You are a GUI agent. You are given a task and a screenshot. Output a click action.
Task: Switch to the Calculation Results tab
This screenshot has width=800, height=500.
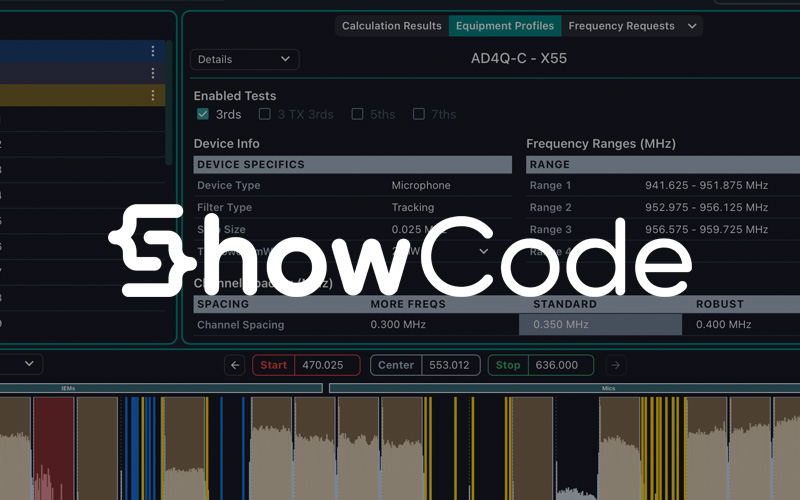[391, 26]
